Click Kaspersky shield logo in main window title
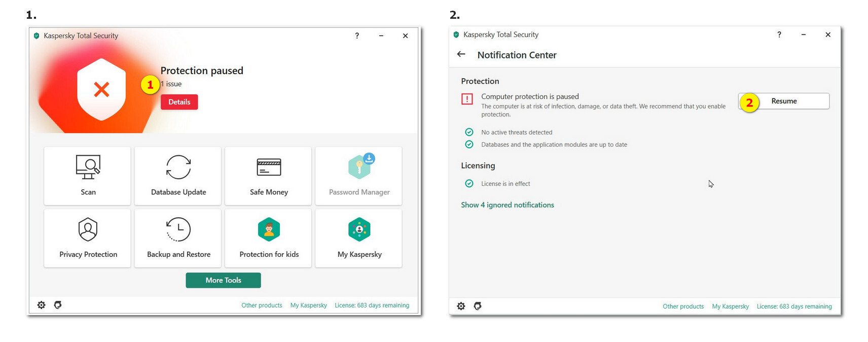Image resolution: width=868 pixels, height=342 pixels. click(x=37, y=36)
